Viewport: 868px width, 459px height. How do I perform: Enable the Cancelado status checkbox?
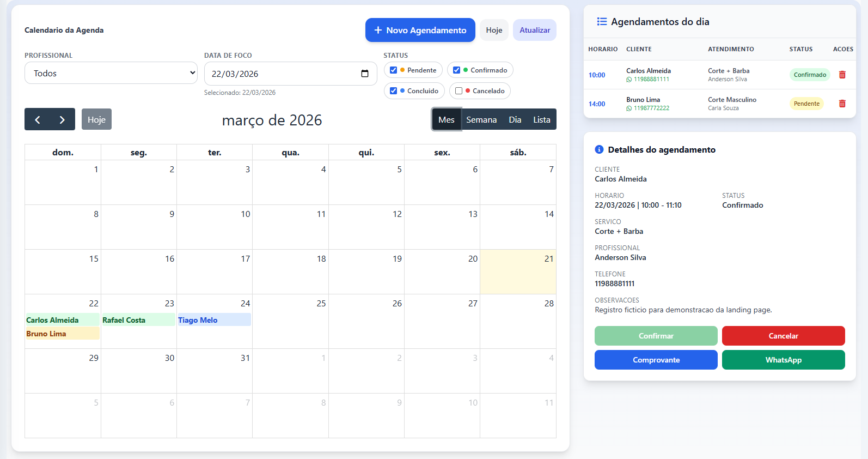click(x=459, y=91)
